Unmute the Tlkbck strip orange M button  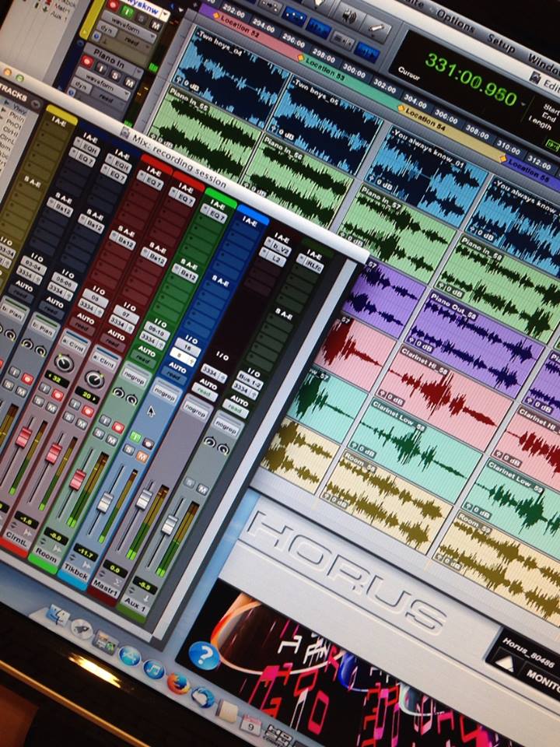tap(142, 457)
